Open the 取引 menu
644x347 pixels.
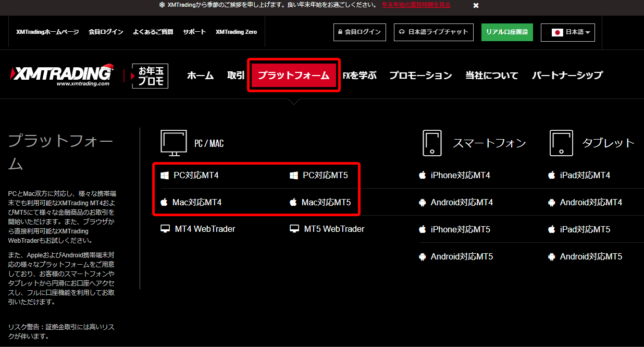[236, 75]
